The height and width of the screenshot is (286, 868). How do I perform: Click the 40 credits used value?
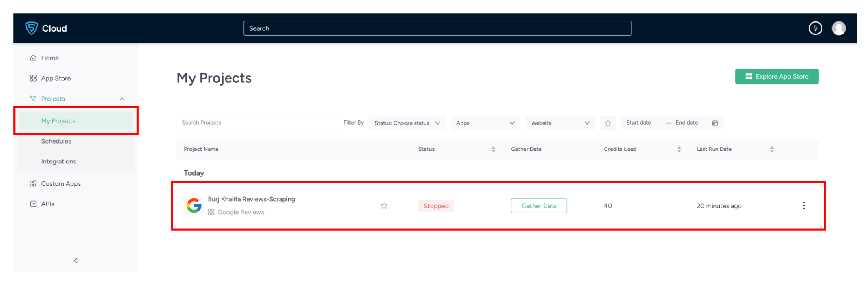[x=608, y=206]
